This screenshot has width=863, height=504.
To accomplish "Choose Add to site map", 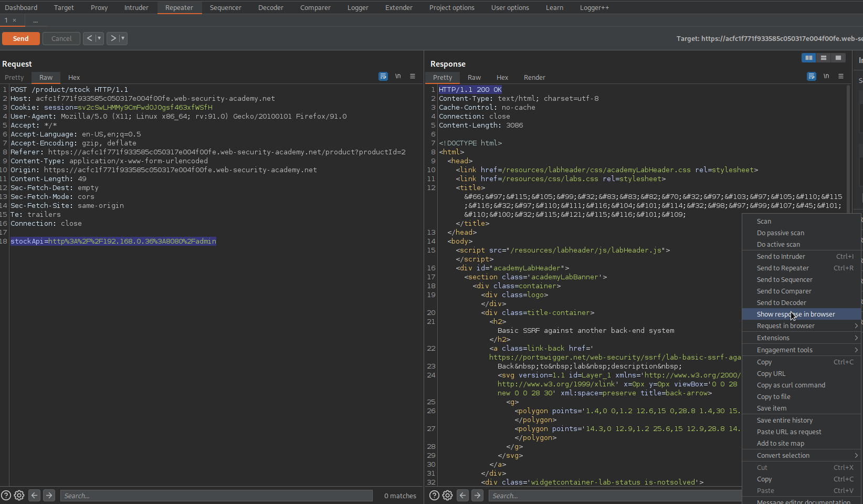I will click(801, 444).
